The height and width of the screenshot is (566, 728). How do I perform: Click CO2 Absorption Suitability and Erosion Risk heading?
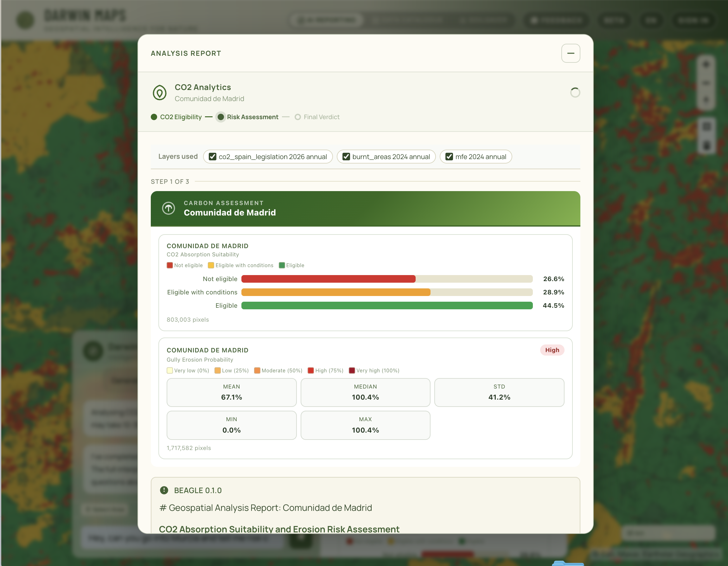279,529
